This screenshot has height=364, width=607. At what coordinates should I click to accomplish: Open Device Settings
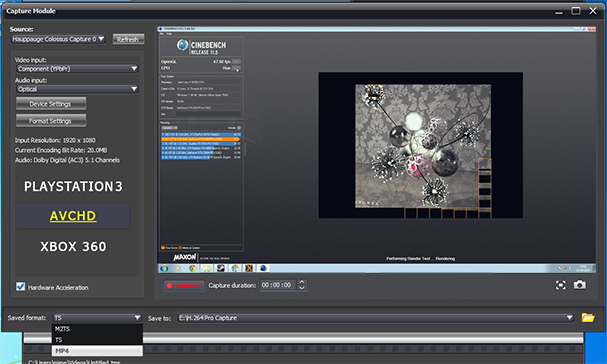click(x=51, y=104)
